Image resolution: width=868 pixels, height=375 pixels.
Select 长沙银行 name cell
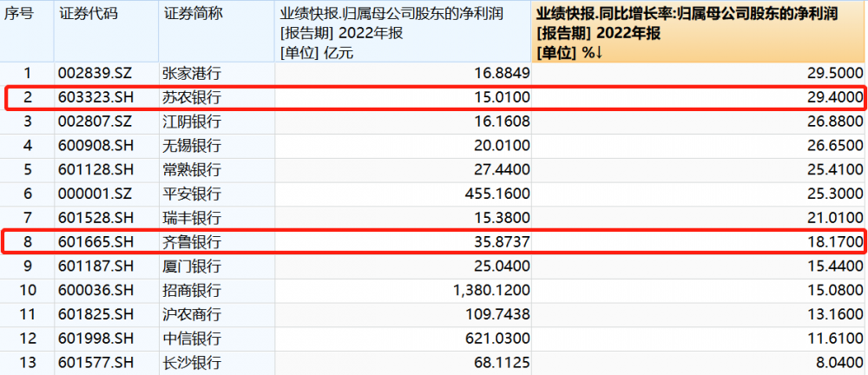(192, 363)
